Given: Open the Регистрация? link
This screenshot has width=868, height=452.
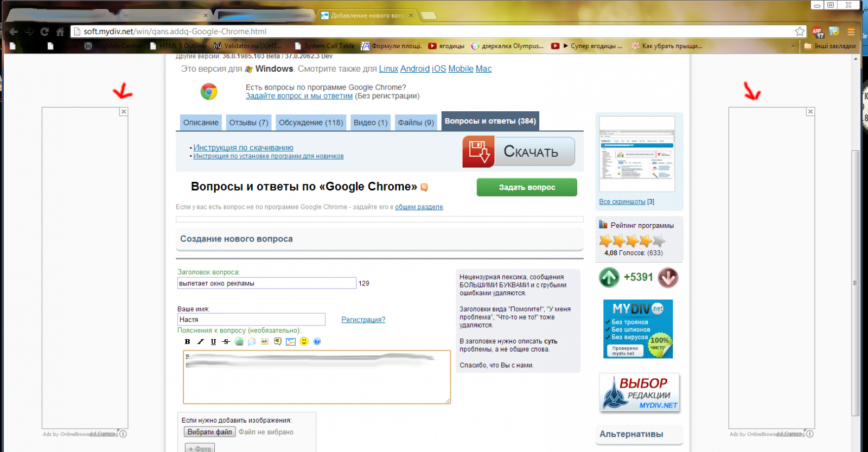Looking at the screenshot, I should 363,320.
